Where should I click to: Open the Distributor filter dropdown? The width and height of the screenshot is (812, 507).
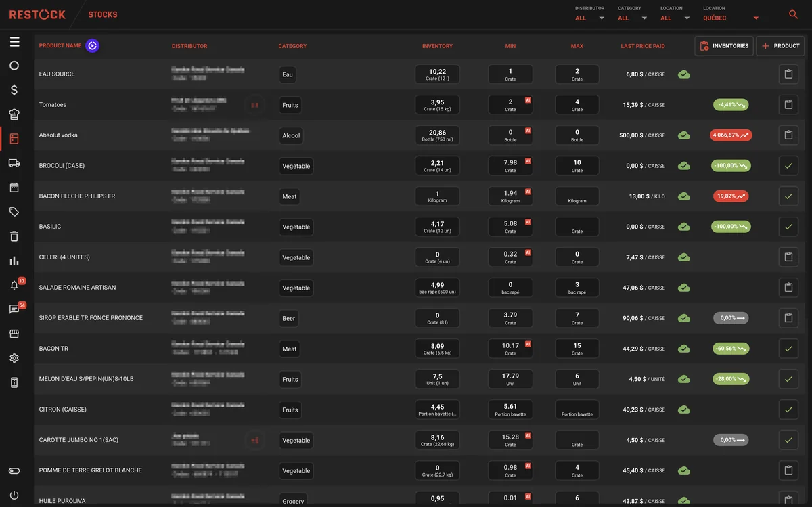point(589,18)
